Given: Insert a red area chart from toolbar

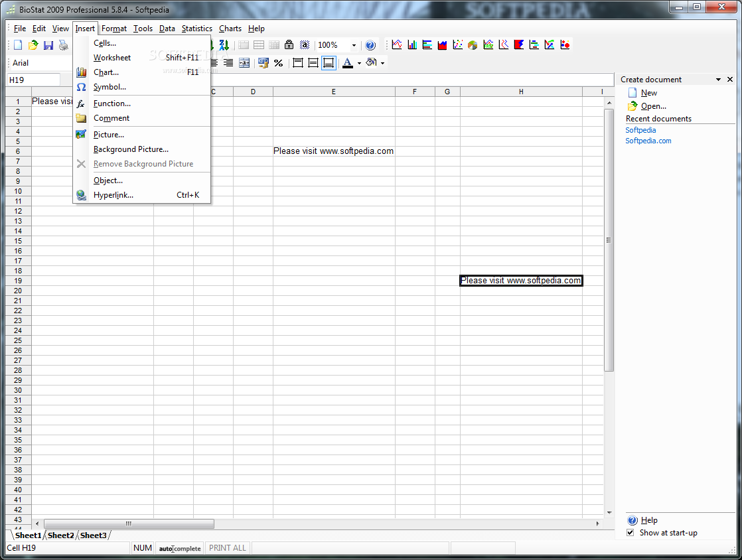Looking at the screenshot, I should click(x=443, y=44).
